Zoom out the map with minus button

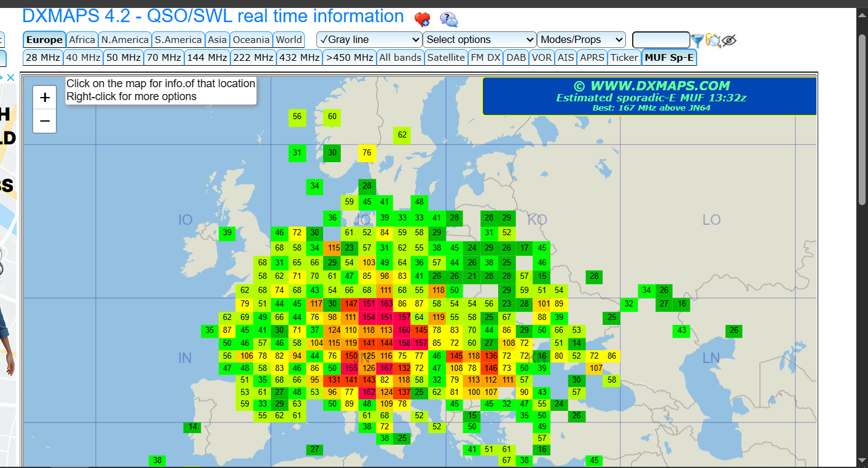45,122
